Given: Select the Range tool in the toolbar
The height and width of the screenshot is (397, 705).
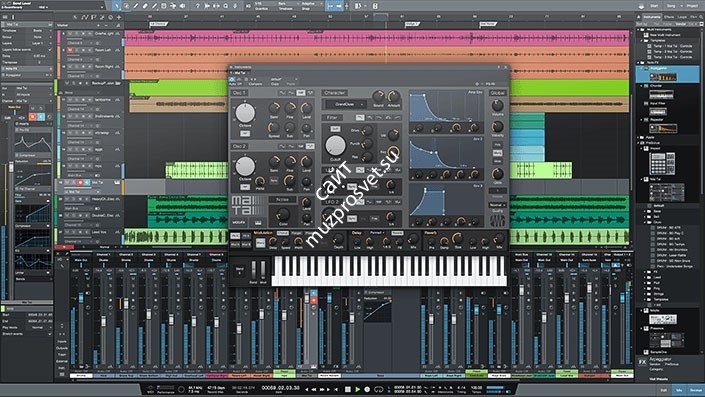Looking at the screenshot, I should pos(126,6).
